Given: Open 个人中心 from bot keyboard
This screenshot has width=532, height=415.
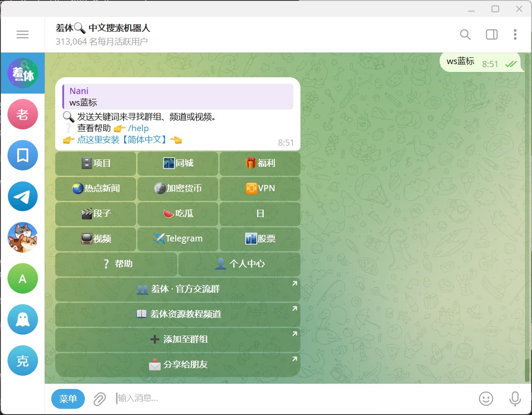Looking at the screenshot, I should tap(239, 264).
